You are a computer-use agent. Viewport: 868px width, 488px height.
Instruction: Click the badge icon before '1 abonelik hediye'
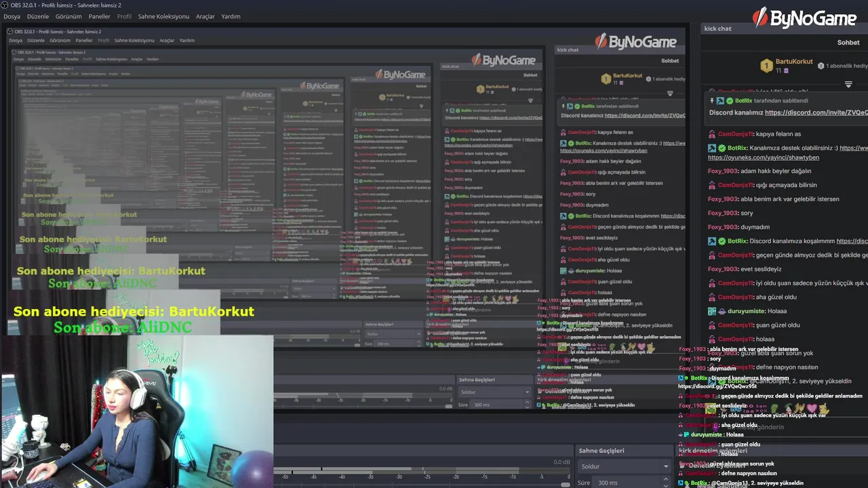coord(821,66)
